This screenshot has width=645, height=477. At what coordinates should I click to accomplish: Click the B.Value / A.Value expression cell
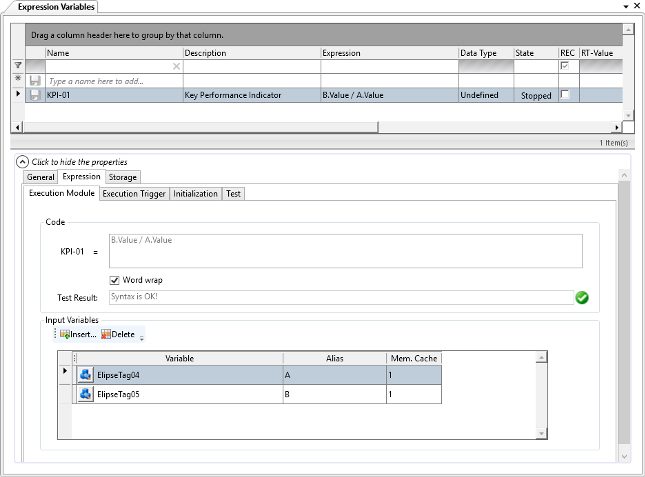coord(390,95)
